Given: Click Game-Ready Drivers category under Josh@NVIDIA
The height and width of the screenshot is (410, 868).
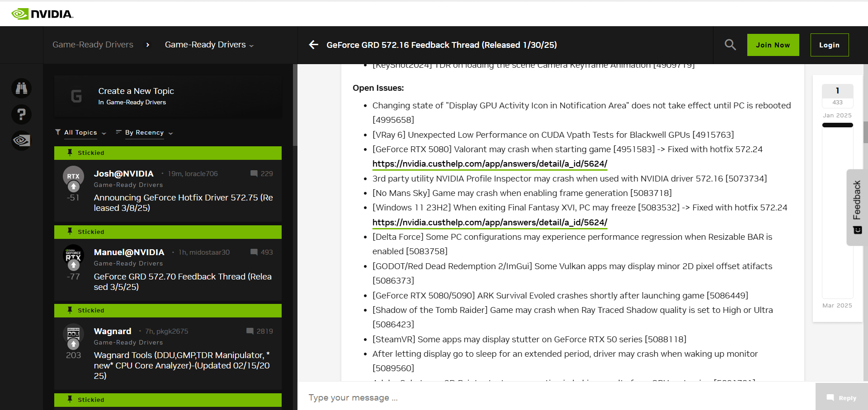Looking at the screenshot, I should pos(128,185).
